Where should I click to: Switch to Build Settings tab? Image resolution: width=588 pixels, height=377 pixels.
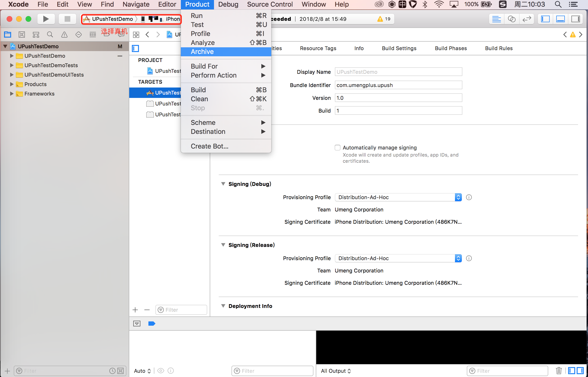point(399,48)
